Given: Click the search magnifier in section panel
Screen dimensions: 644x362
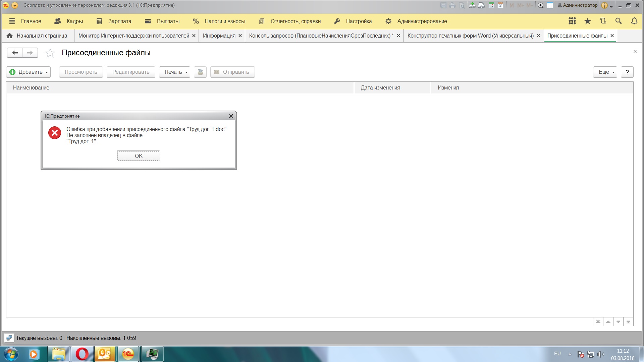Looking at the screenshot, I should tap(619, 21).
